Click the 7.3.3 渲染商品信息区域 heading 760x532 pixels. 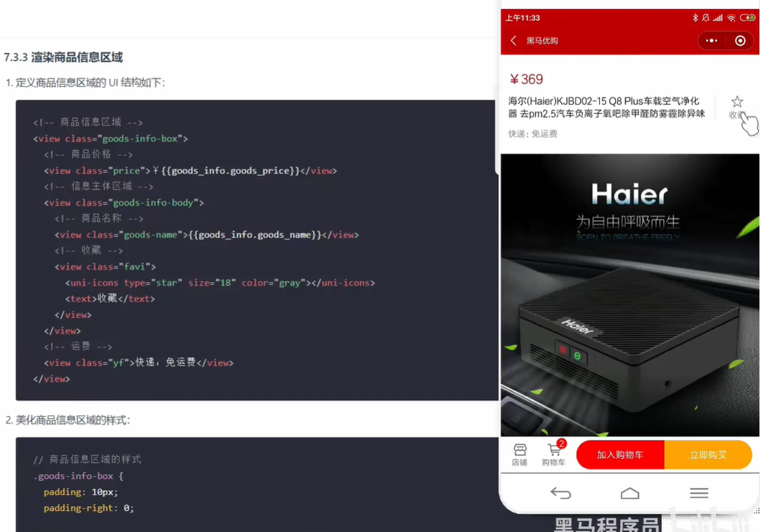coord(63,57)
